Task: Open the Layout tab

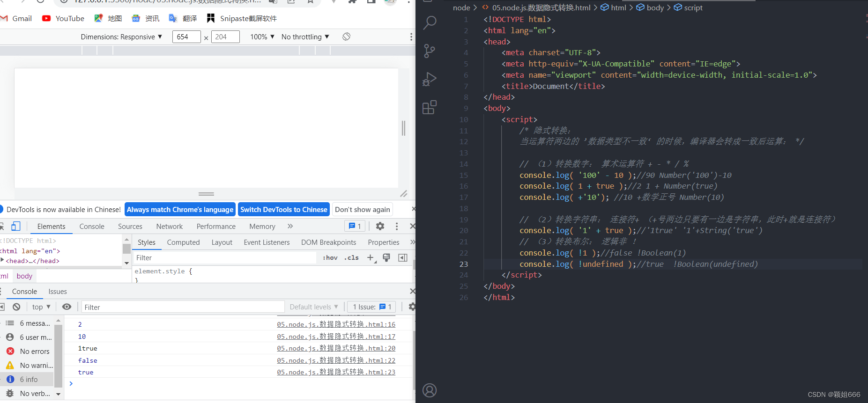Action: [222, 242]
